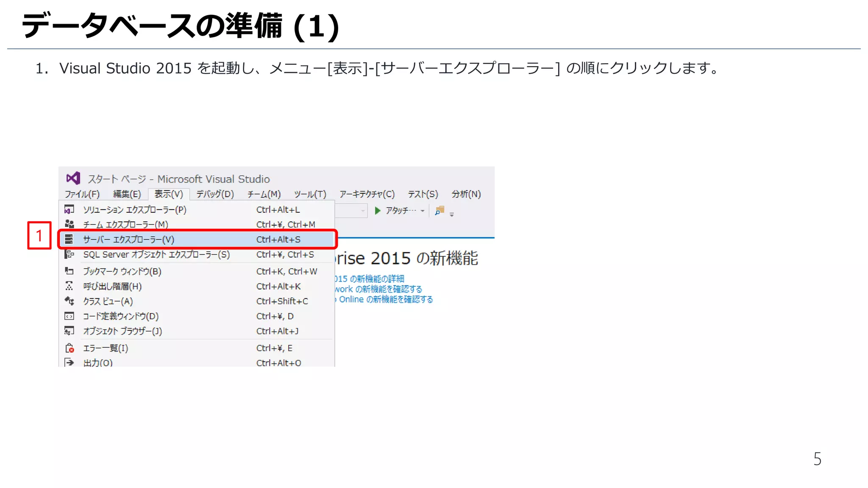Open the チーム(M) menu

point(264,194)
